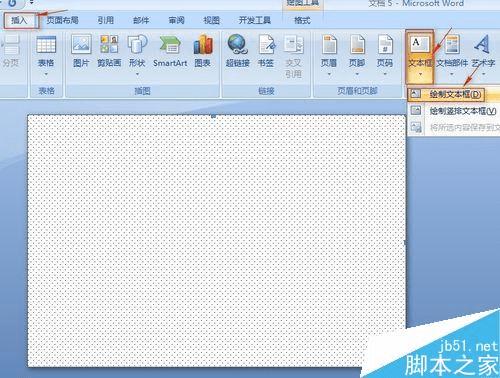Expand the 表格 dropdown arrow
This screenshot has width=500, height=378.
pos(46,74)
